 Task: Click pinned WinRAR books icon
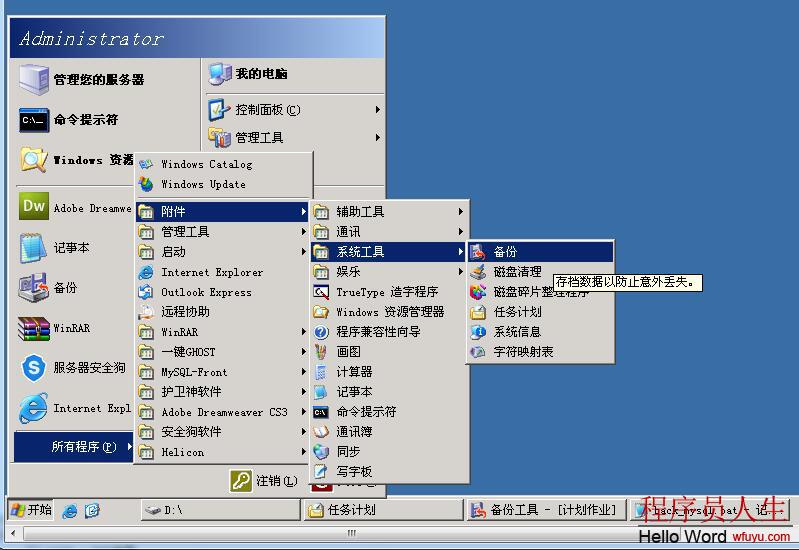34,328
